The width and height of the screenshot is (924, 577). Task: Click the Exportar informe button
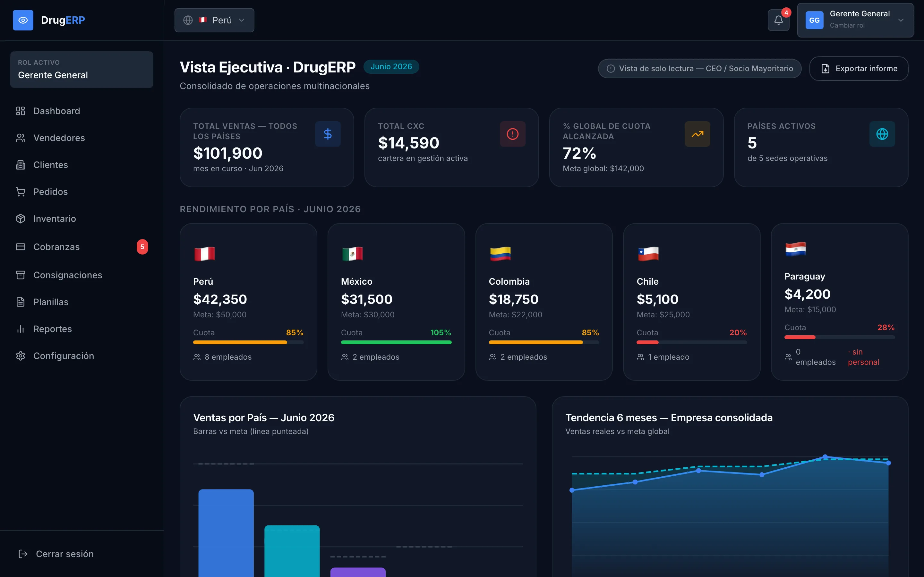pos(859,69)
